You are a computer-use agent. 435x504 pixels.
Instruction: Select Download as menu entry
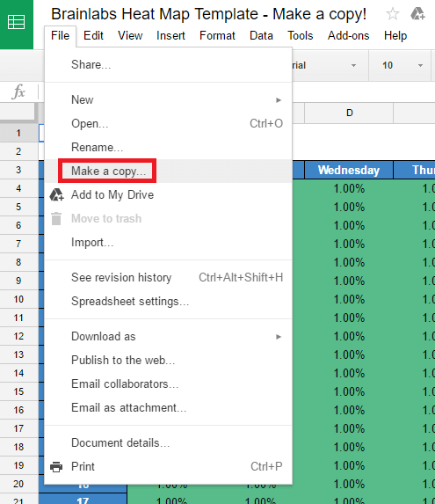click(x=168, y=337)
